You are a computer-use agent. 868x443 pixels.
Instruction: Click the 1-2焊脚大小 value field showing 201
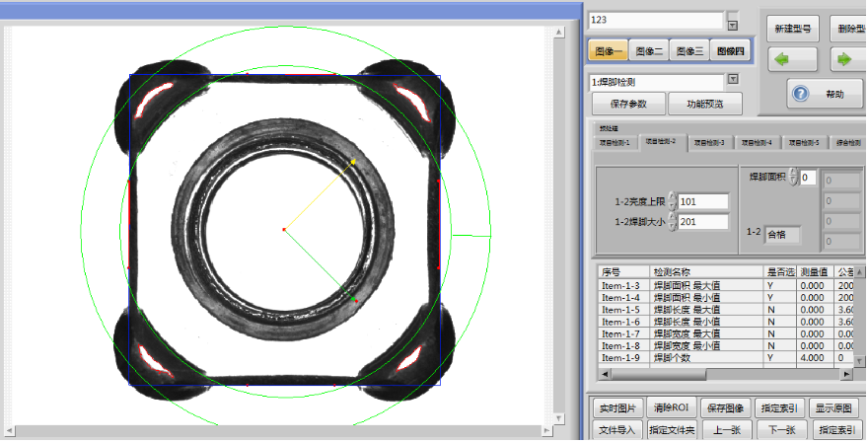pyautogui.click(x=702, y=222)
